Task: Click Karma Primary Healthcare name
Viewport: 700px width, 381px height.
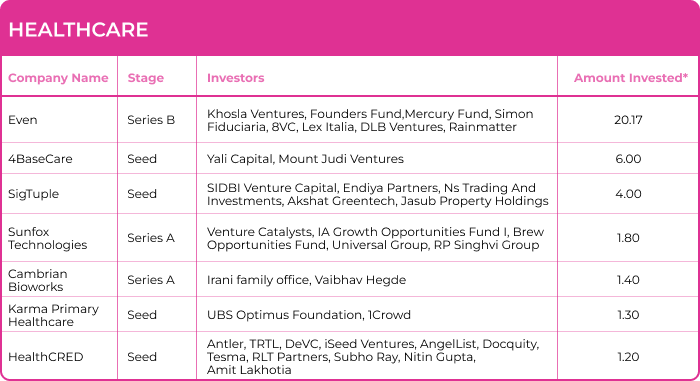Action: pyautogui.click(x=53, y=315)
